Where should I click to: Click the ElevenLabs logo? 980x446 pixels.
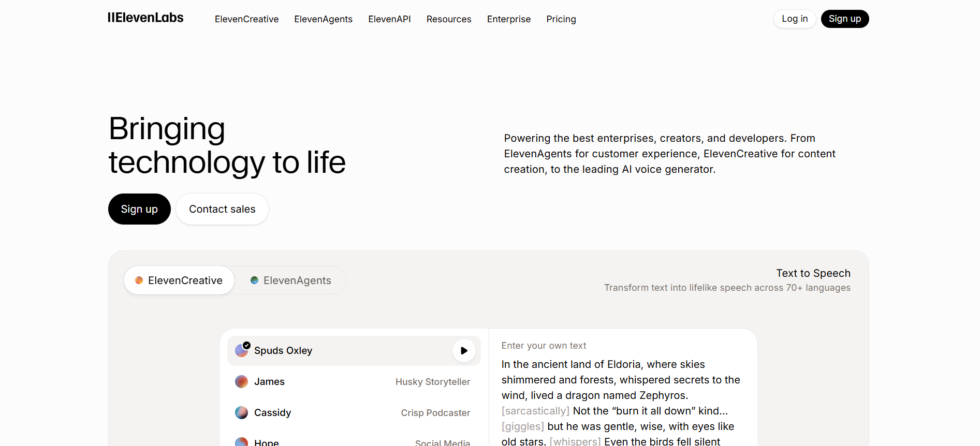145,18
